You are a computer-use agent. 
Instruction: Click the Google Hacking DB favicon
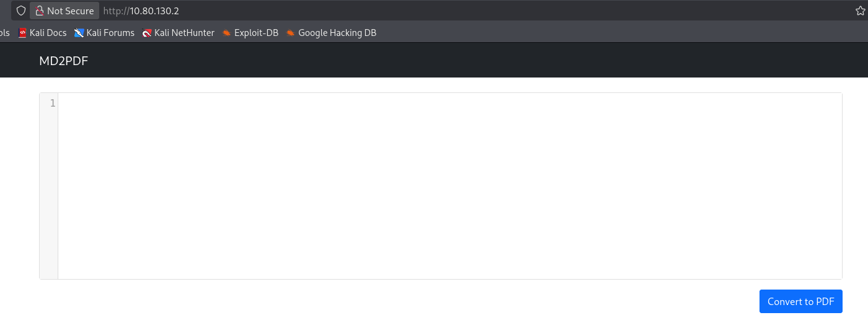pos(291,33)
